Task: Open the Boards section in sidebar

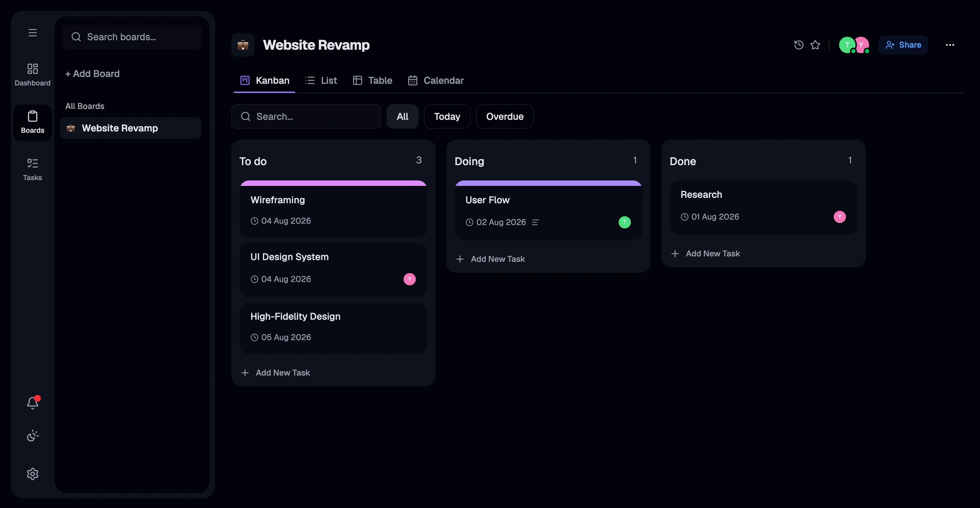Action: (33, 123)
